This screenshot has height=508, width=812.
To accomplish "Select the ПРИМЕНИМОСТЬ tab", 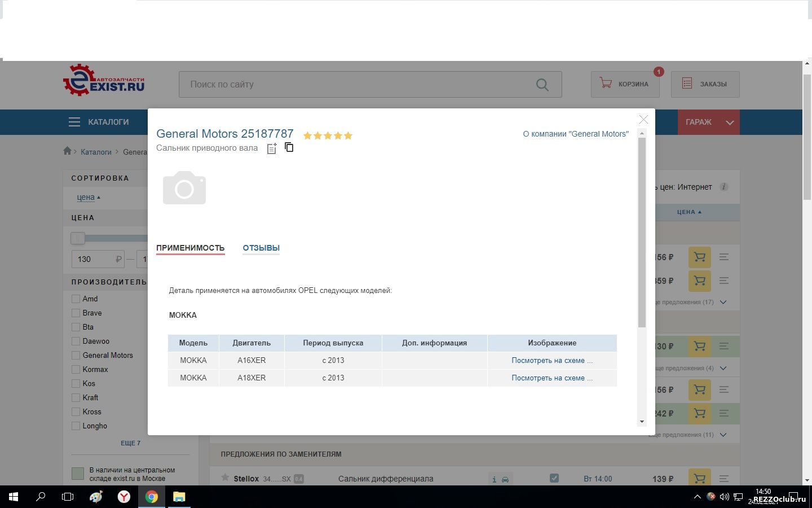I will pos(191,248).
